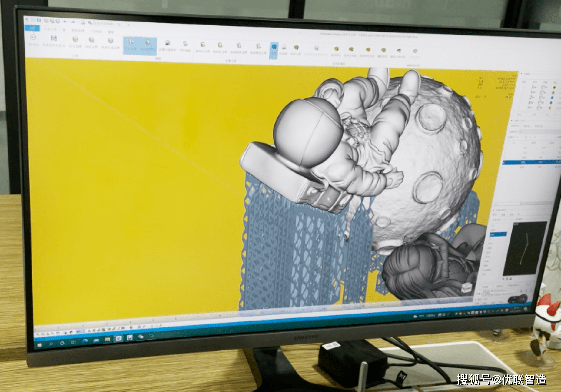Click the third yellow surface-marking icon in ribbon
The image size is (561, 392).
pos(368,49)
